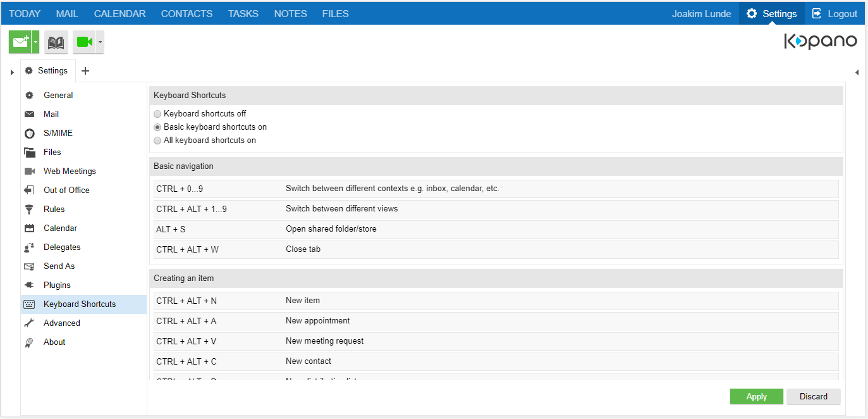Select Basic keyboard shortcuts on
Viewport: 868px width, 419px height.
(157, 127)
